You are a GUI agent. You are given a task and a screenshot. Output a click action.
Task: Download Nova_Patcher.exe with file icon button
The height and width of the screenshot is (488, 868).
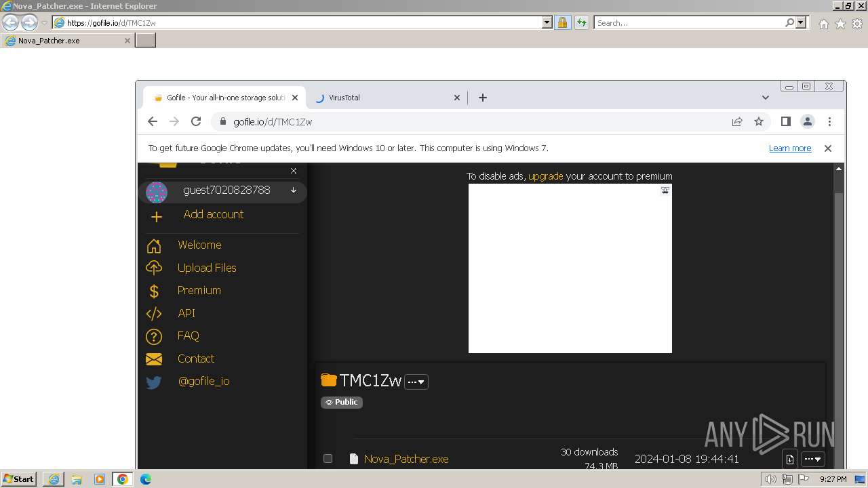[789, 459]
